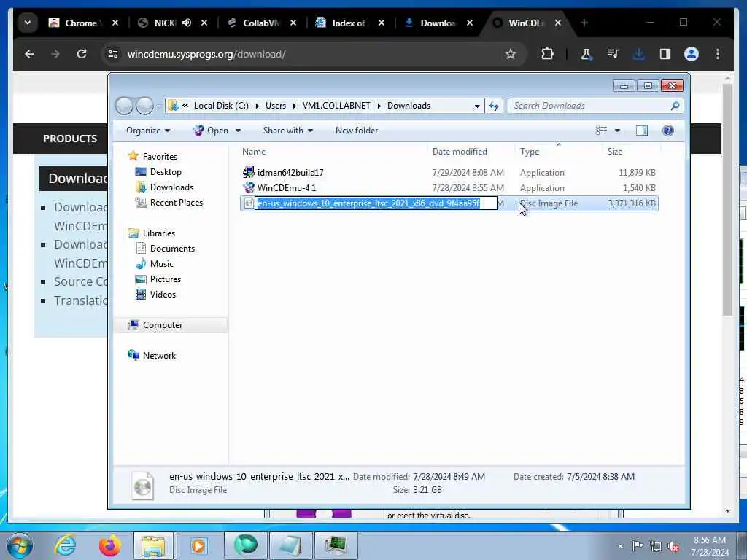Screen dimensions: 747x560
Task: Click the Open toolbar button
Action: point(211,131)
